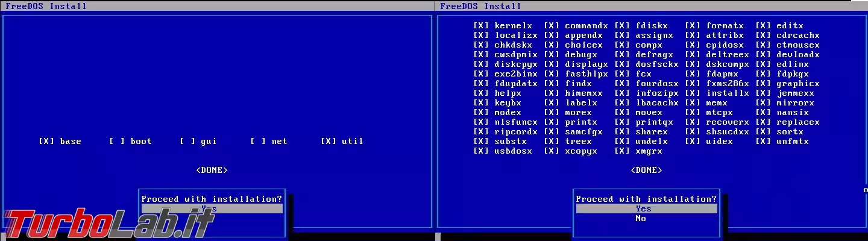Deselect the graphicx package
Screen dimensions: 868x241
tap(763, 84)
